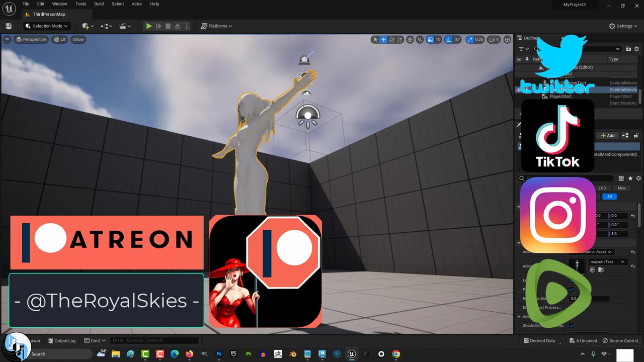Choose the Select objects cursor tool
This screenshot has height=362, width=644.
pyautogui.click(x=375, y=40)
